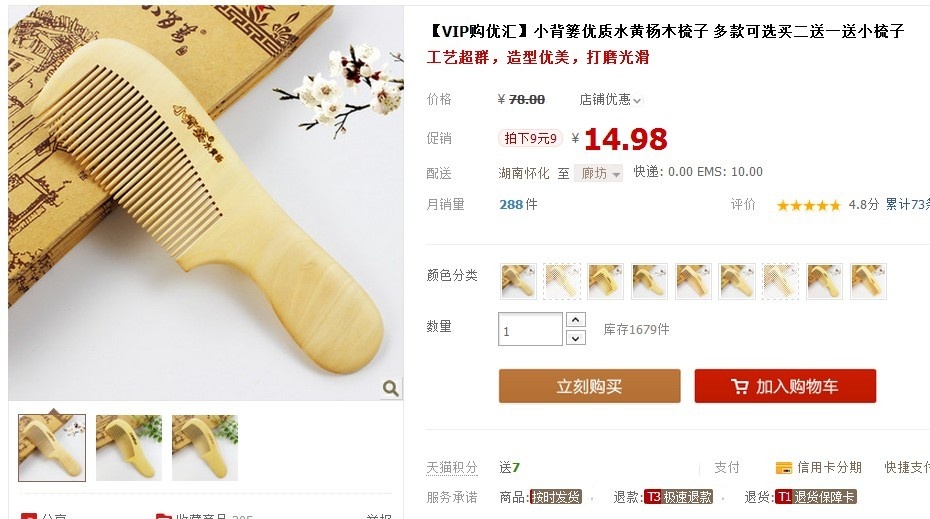930x519 pixels.
Task: Click the credit card installment icon
Action: coord(784,468)
